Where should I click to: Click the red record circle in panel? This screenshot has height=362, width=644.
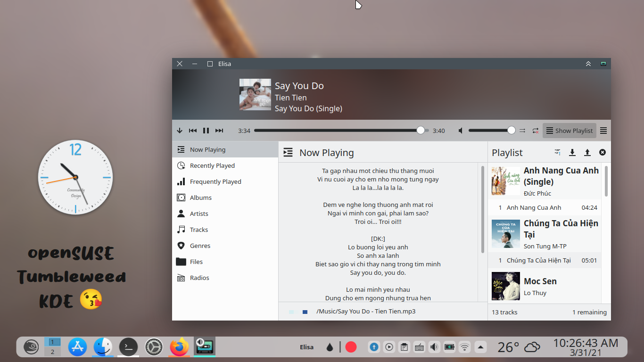(x=351, y=347)
